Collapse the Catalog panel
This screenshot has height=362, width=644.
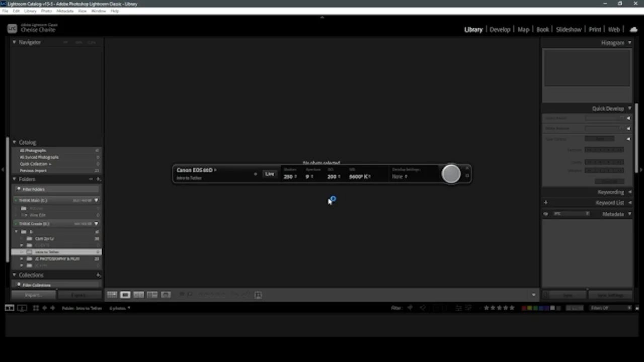click(x=14, y=142)
